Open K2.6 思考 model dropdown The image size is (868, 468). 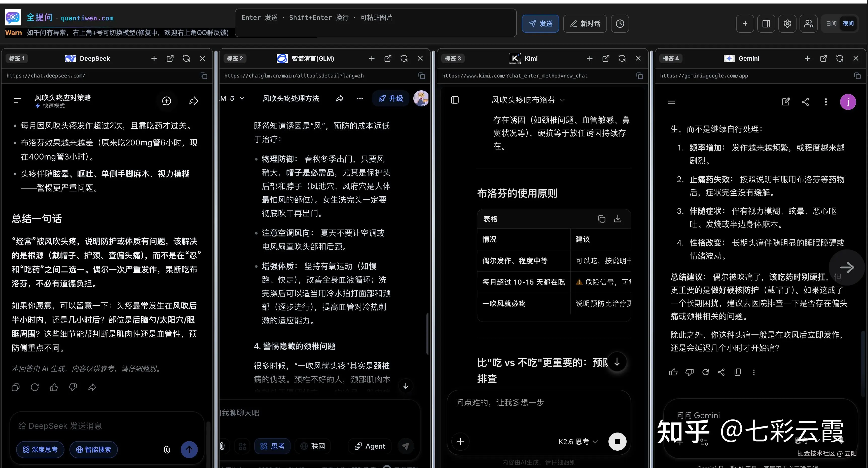578,441
